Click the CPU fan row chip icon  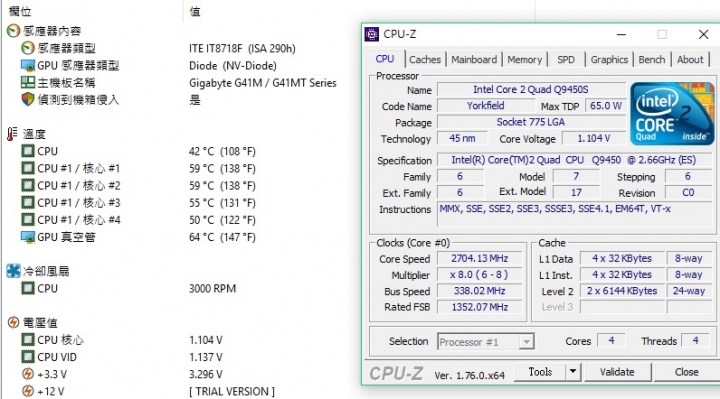[x=28, y=288]
